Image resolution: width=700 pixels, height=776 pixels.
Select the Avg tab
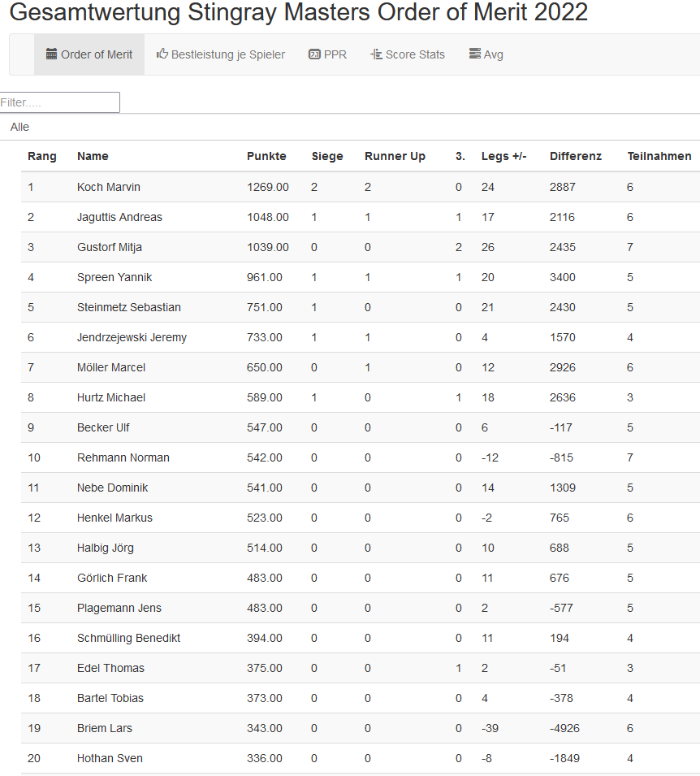coord(493,54)
